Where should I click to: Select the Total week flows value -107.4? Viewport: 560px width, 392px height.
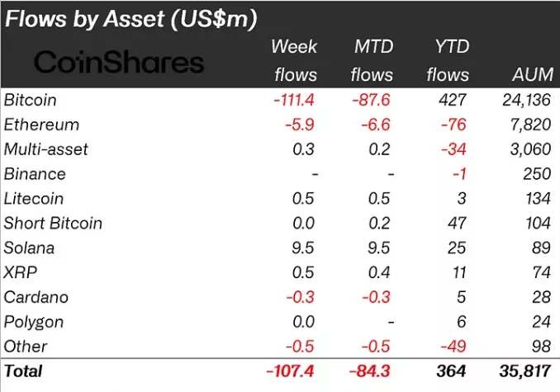point(290,371)
